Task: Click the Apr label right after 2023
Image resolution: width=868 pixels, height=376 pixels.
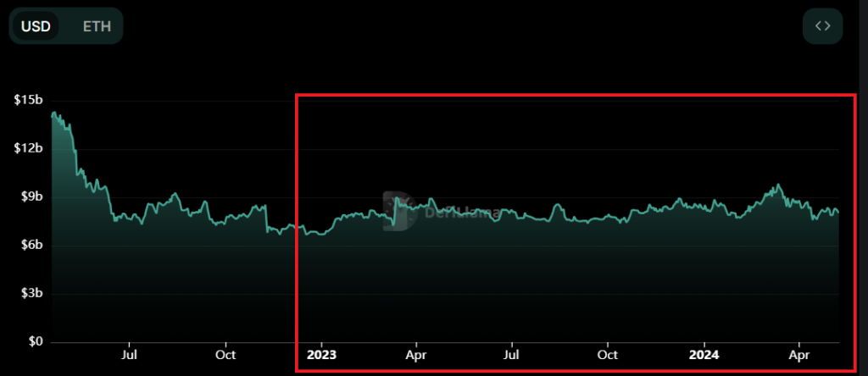Action: [415, 356]
